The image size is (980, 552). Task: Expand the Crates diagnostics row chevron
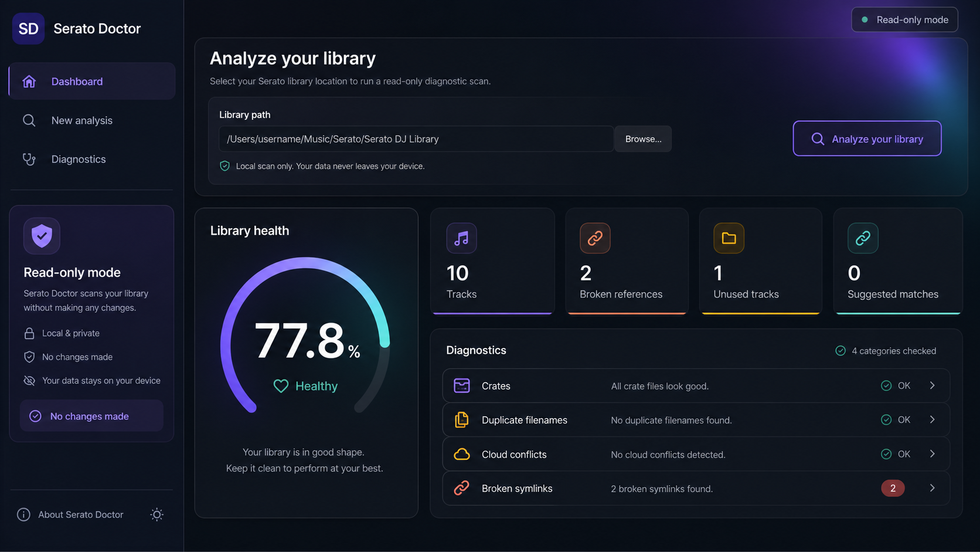(932, 385)
